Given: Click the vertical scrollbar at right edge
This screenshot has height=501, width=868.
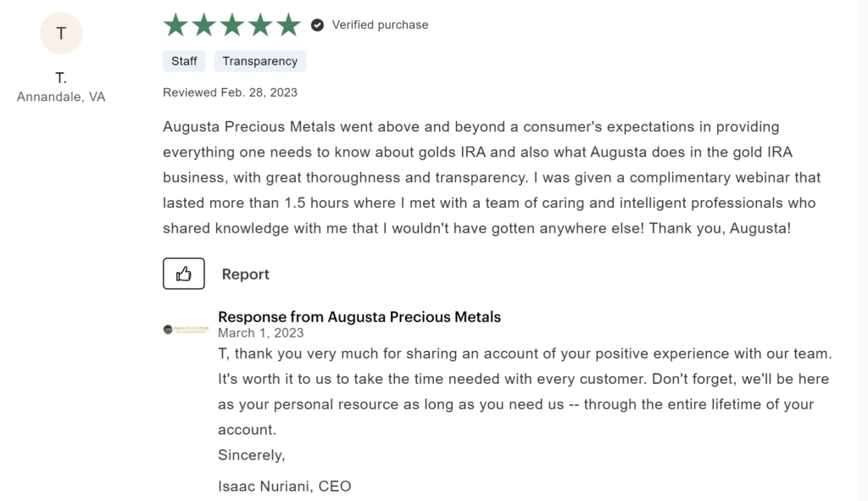Looking at the screenshot, I should (864, 250).
